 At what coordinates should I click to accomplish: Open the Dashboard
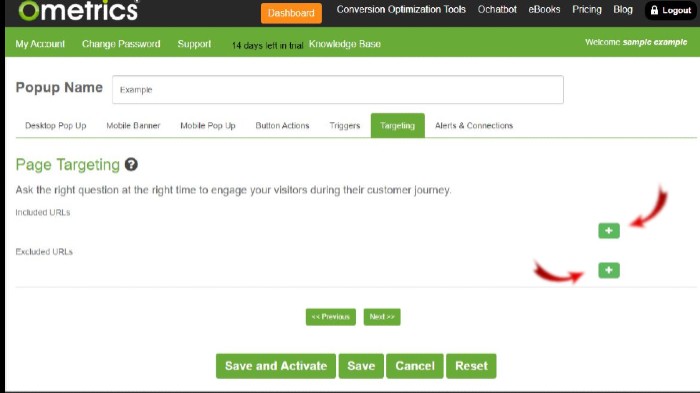click(291, 13)
